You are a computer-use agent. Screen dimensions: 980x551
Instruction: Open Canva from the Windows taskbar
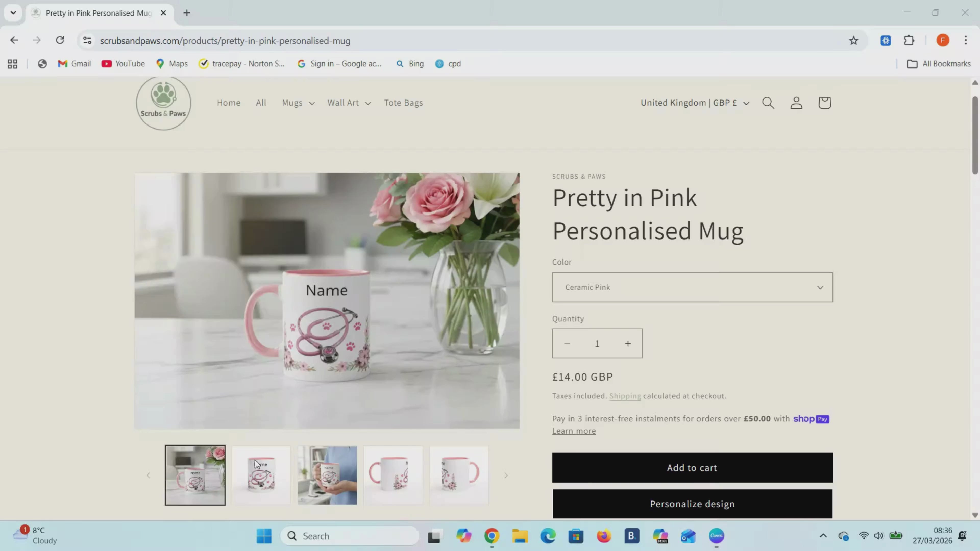pyautogui.click(x=716, y=536)
